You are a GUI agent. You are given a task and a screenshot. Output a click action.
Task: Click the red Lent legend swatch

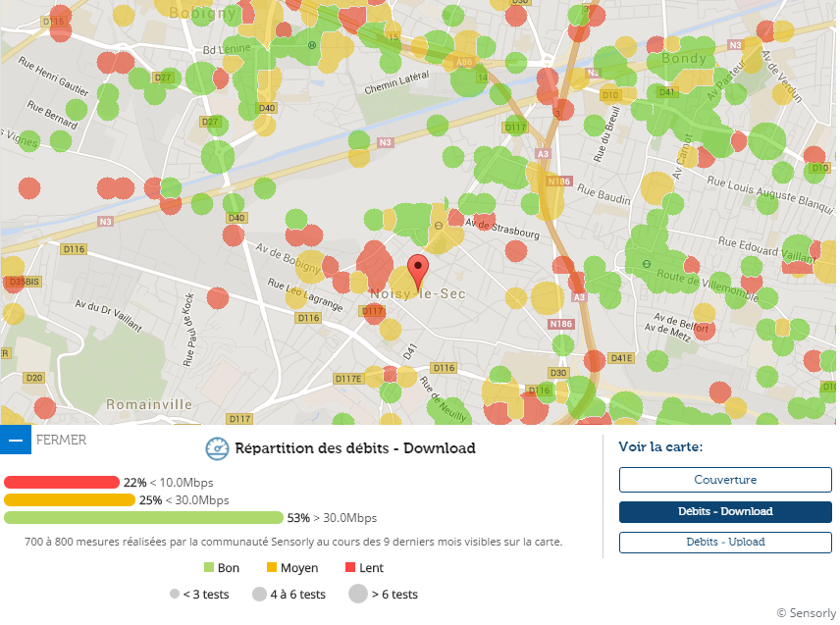(x=349, y=568)
